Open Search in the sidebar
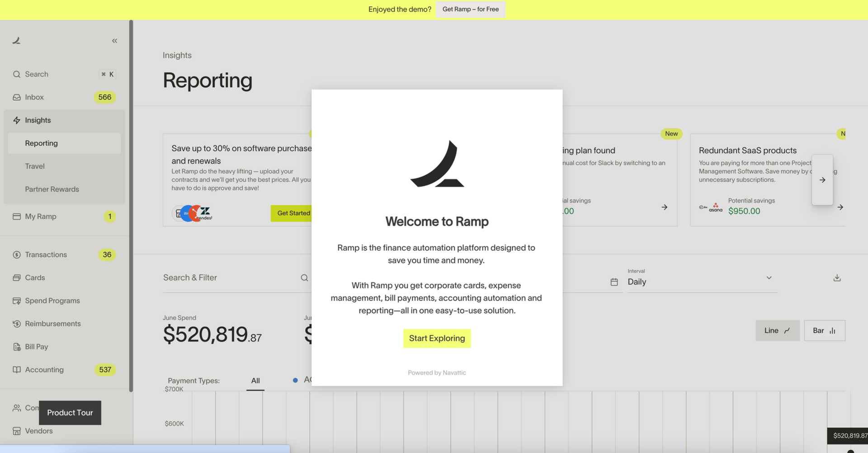This screenshot has height=453, width=868. click(64, 74)
